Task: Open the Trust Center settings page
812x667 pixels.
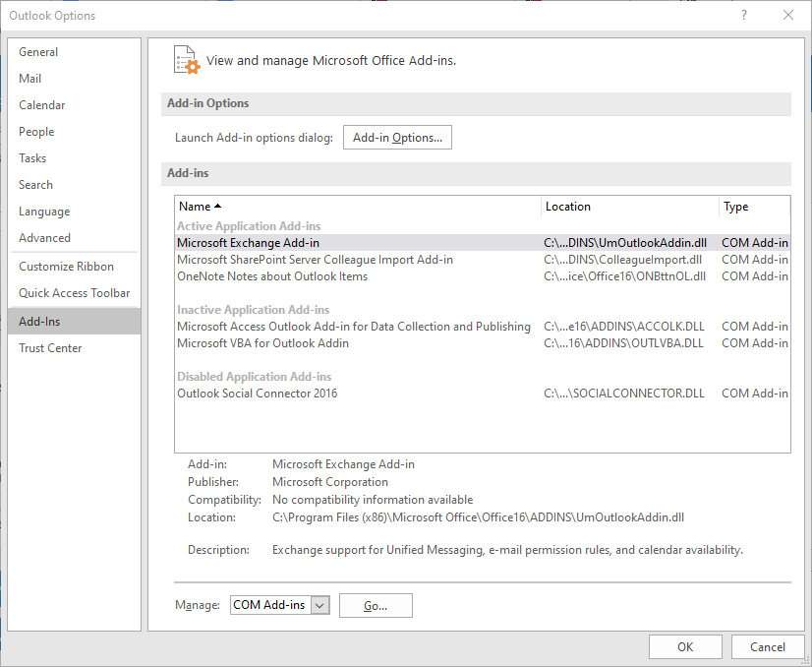Action: 50,347
